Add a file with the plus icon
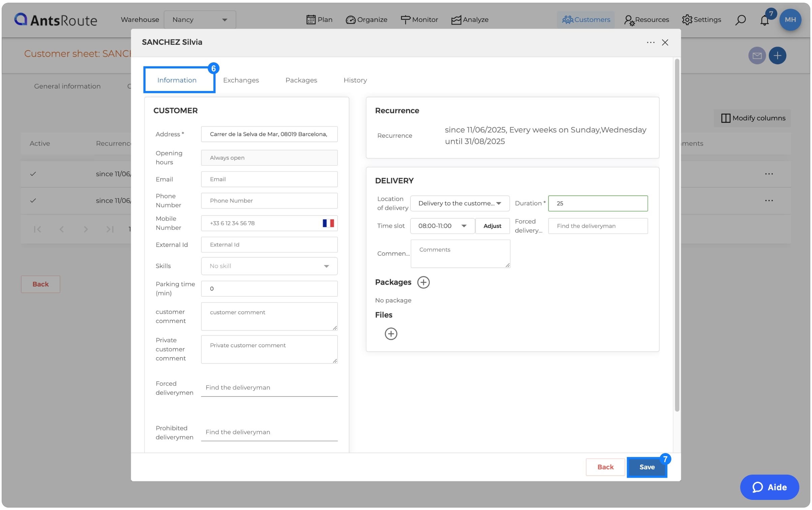Image resolution: width=812 pixels, height=510 pixels. (x=391, y=334)
